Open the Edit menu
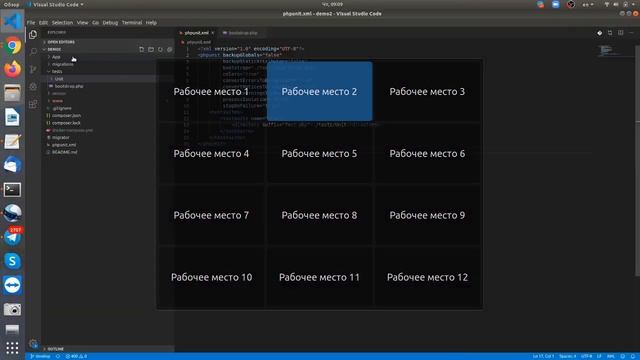Viewport: 640px width, 360px height. [43, 23]
